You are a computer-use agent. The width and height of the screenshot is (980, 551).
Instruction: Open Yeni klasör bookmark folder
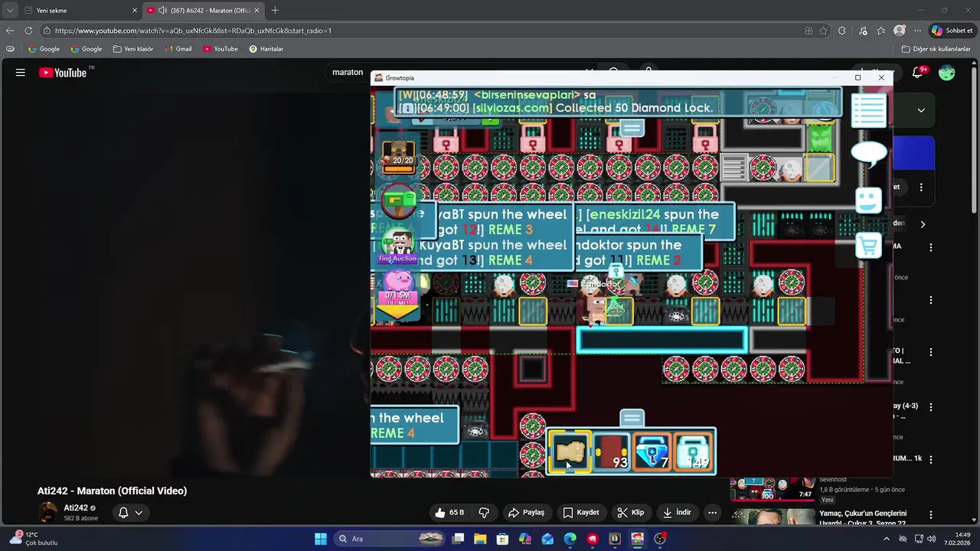click(133, 49)
